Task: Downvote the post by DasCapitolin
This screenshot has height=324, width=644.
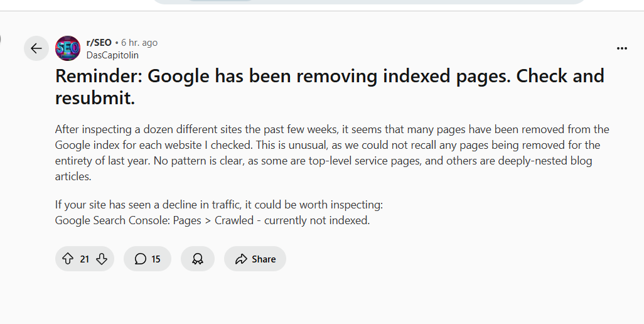Action: 102,259
